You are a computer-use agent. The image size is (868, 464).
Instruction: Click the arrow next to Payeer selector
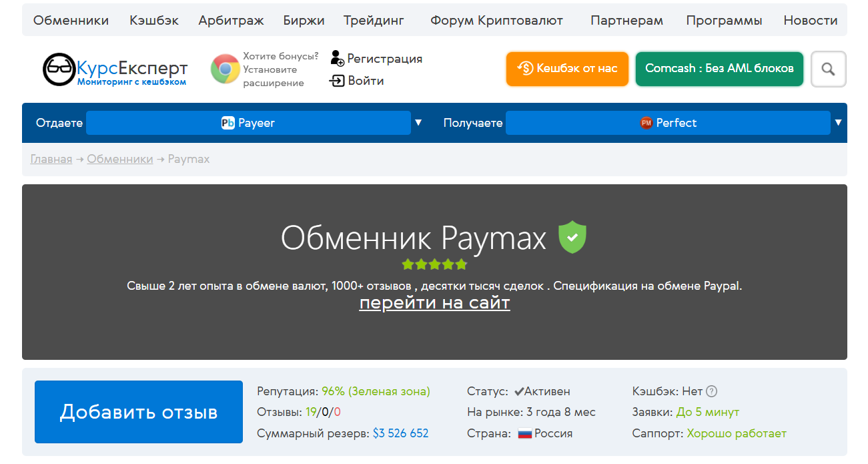[418, 122]
